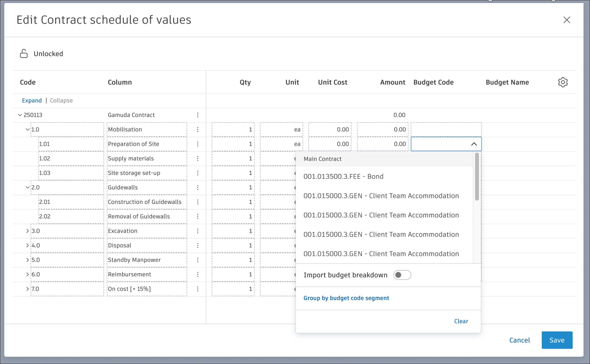The image size is (590, 364).
Task: Click Unit Cost field for Mobilisation row
Action: click(x=330, y=129)
